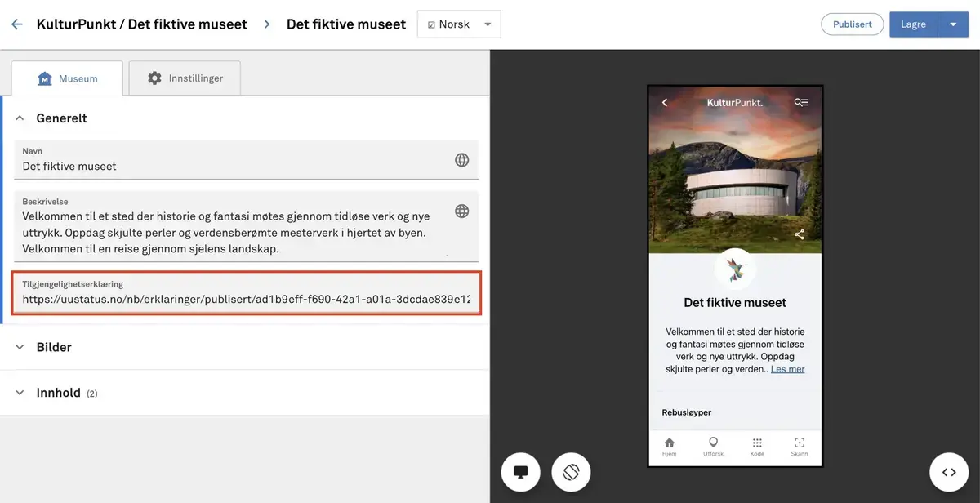Rotate the device preview orientation

(571, 472)
